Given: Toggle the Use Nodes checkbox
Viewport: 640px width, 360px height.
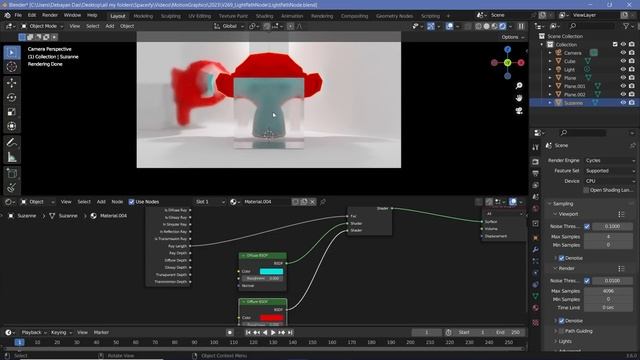Looking at the screenshot, I should pyautogui.click(x=131, y=202).
